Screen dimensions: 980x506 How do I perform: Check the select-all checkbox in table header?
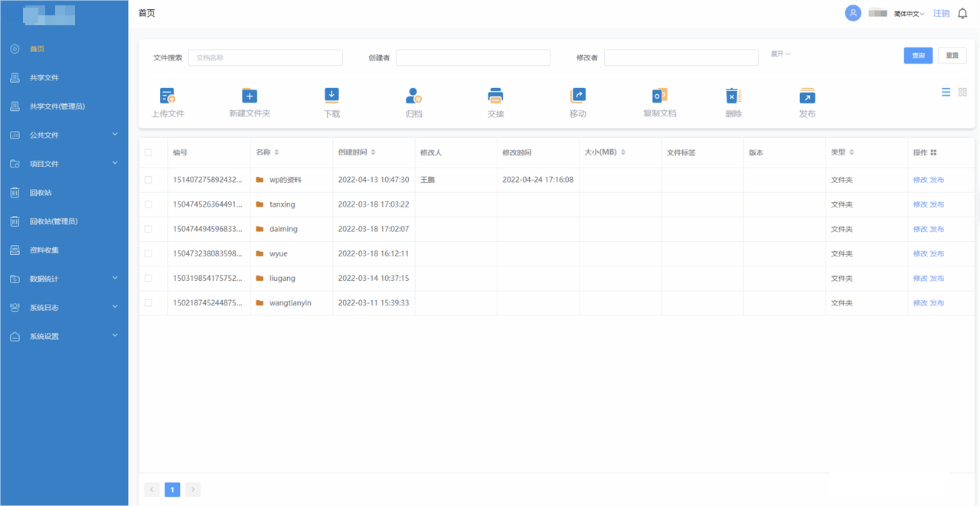[x=149, y=152]
